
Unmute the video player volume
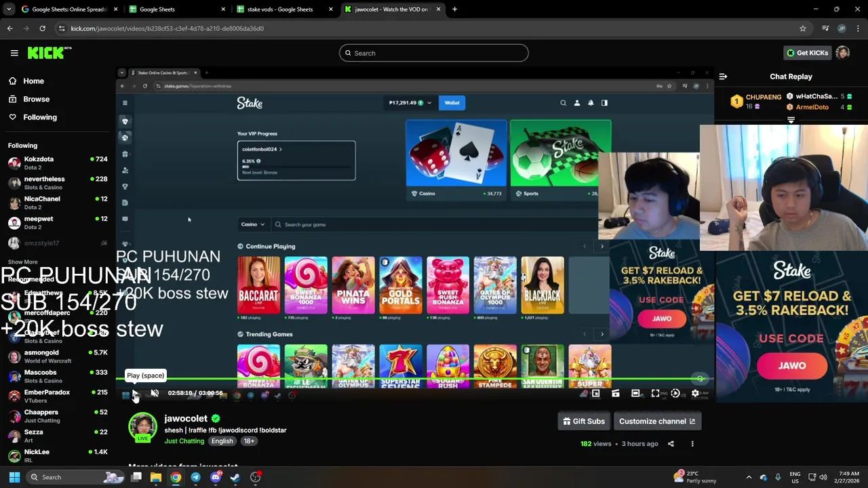point(155,393)
